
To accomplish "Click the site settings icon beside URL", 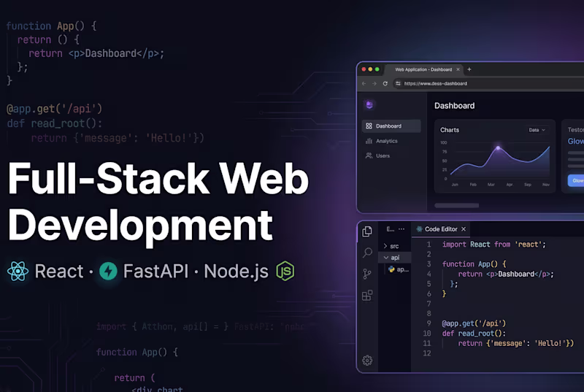I will pyautogui.click(x=398, y=83).
